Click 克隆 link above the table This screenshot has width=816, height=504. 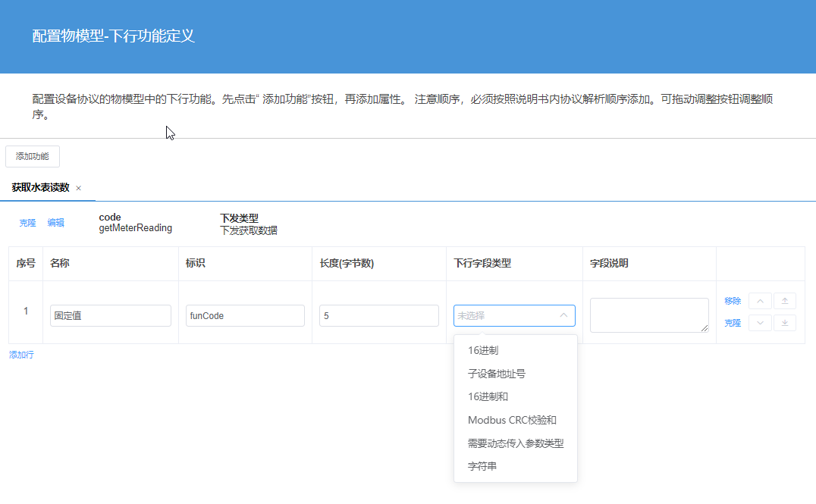[x=27, y=223]
